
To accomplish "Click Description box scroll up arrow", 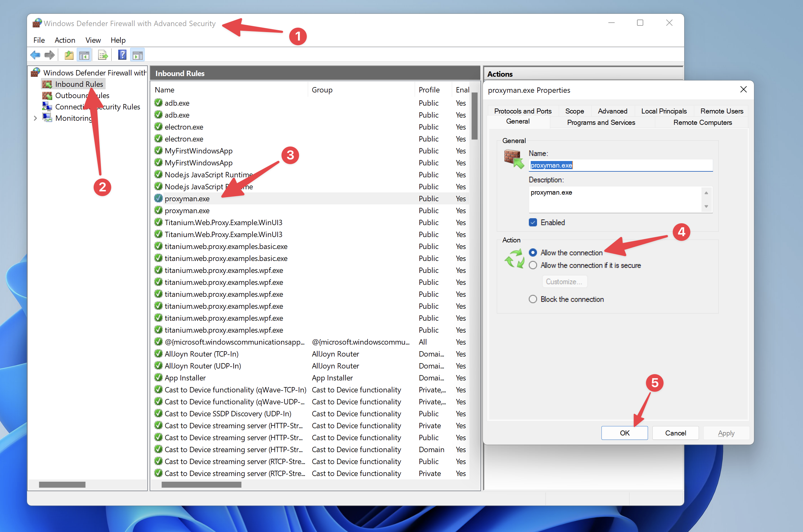I will pyautogui.click(x=706, y=193).
